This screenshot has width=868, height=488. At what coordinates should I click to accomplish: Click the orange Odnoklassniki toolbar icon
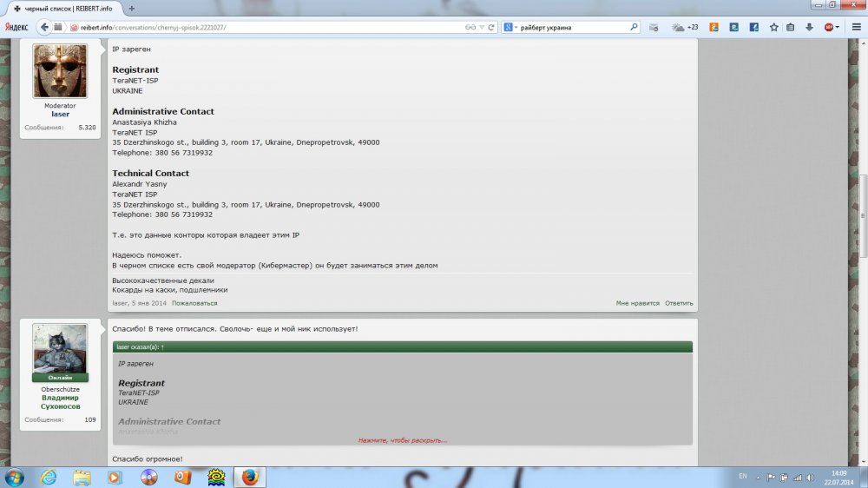coord(714,27)
